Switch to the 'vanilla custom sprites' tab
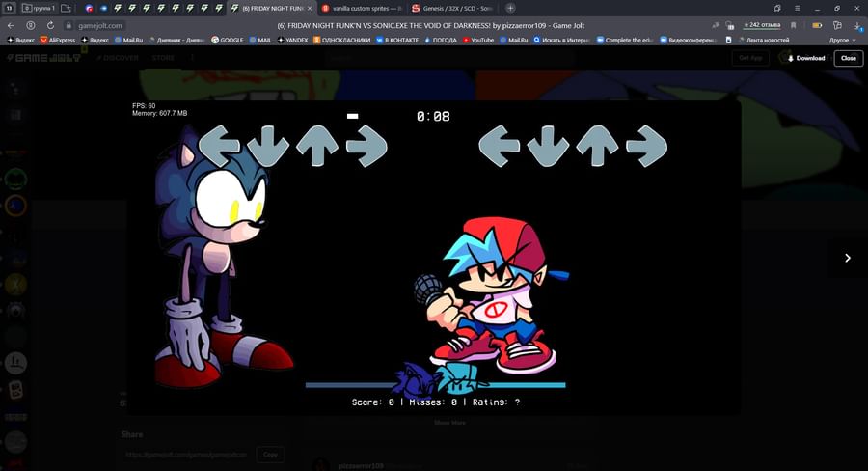The image size is (868, 471). [x=362, y=9]
